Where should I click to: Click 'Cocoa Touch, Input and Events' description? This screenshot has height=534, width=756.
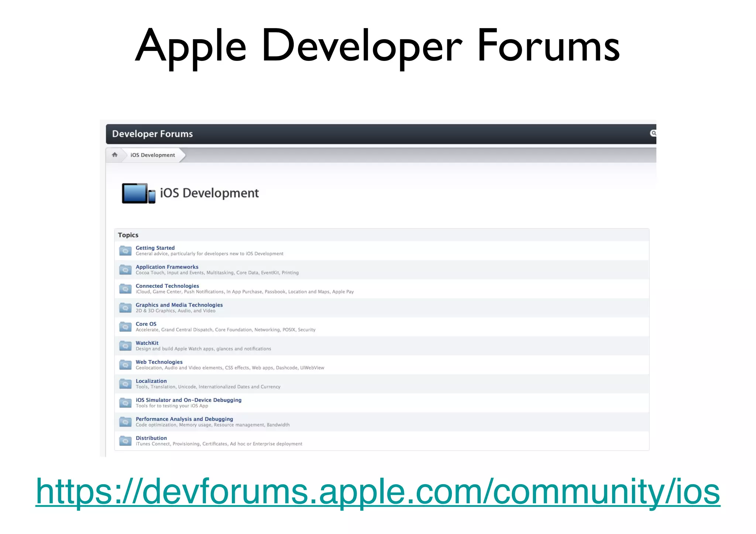point(217,273)
